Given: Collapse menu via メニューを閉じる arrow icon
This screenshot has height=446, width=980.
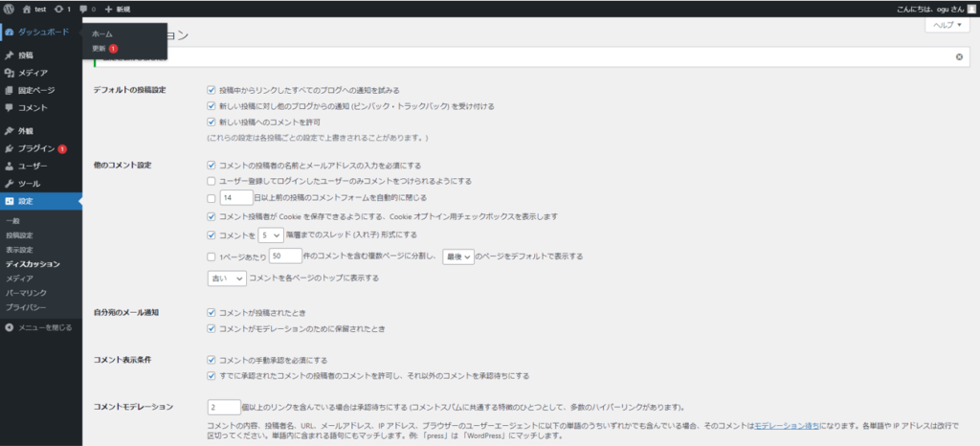Looking at the screenshot, I should point(9,326).
